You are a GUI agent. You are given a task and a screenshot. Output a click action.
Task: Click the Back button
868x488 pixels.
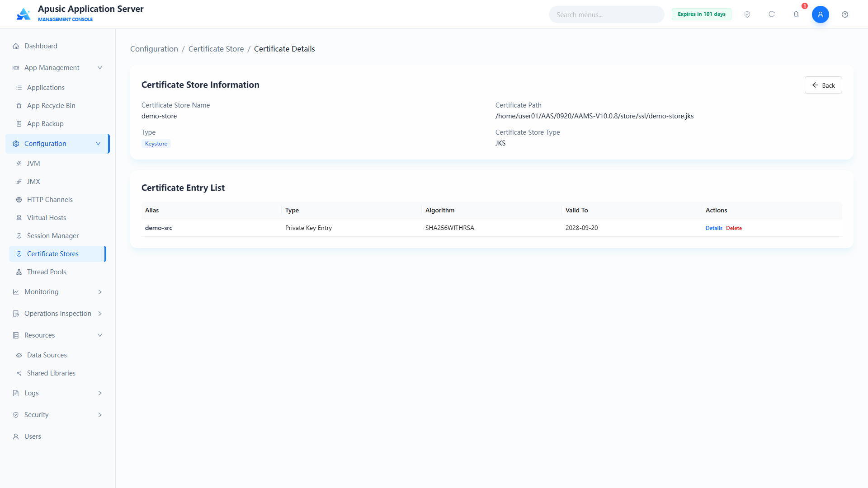tap(823, 85)
